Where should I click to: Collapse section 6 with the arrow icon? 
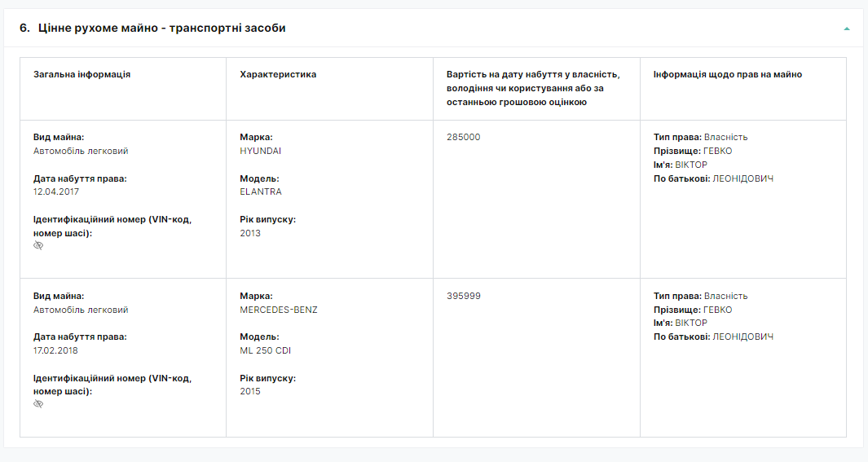847,29
